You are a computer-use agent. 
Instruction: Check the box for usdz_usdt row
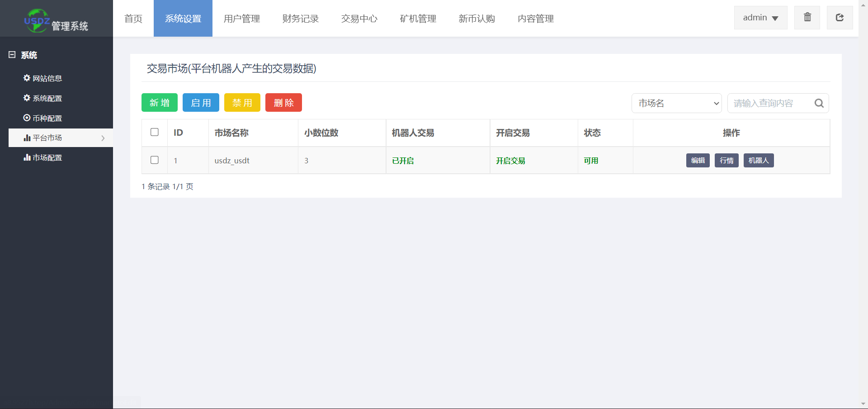155,160
